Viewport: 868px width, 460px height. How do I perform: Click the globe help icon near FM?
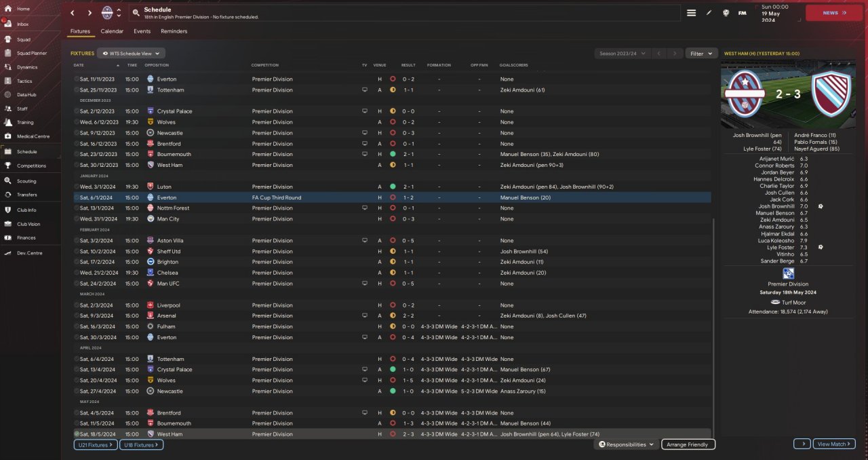[x=726, y=13]
